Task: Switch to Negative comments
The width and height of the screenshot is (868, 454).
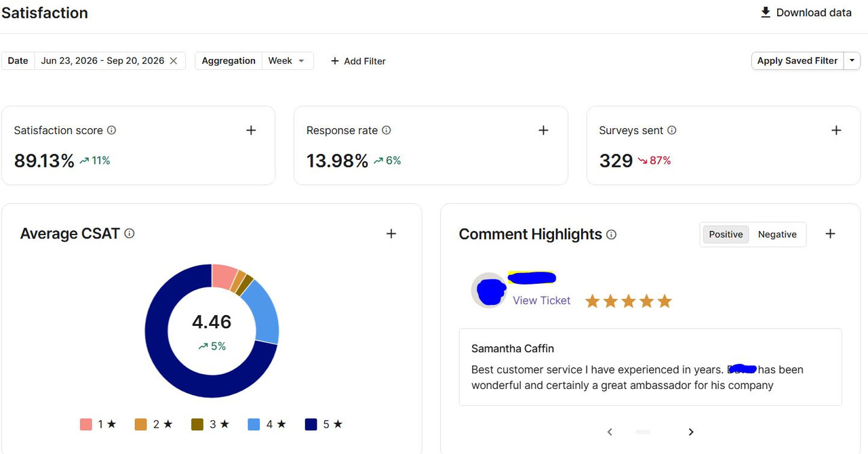Action: (777, 234)
